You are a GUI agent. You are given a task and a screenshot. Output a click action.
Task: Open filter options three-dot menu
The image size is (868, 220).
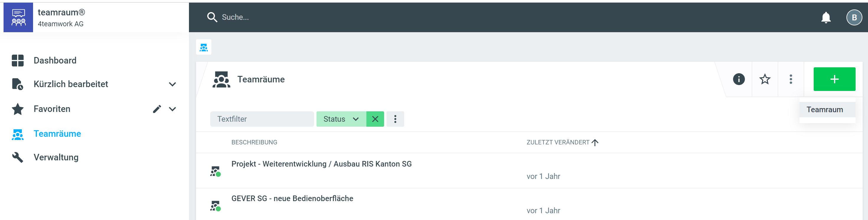(395, 119)
